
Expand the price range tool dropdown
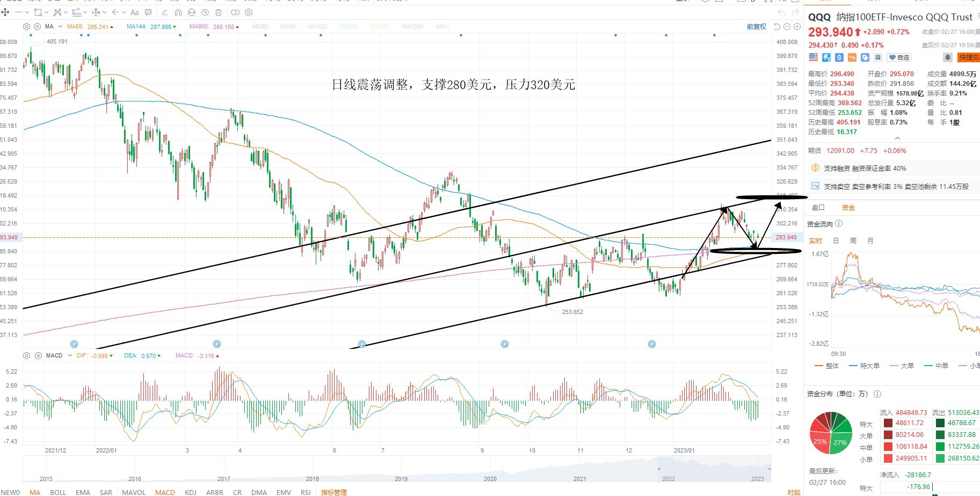pos(104,12)
